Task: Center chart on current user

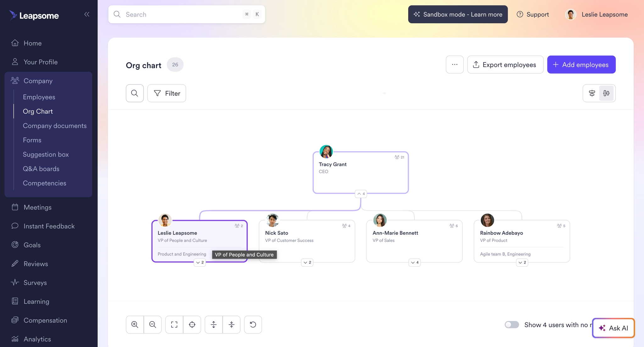Action: [192, 325]
